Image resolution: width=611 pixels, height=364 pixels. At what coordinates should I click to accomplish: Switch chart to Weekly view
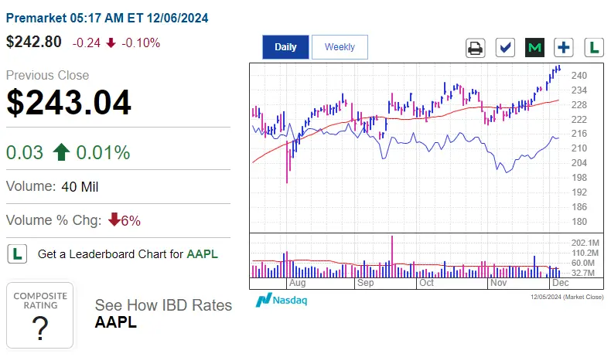340,47
